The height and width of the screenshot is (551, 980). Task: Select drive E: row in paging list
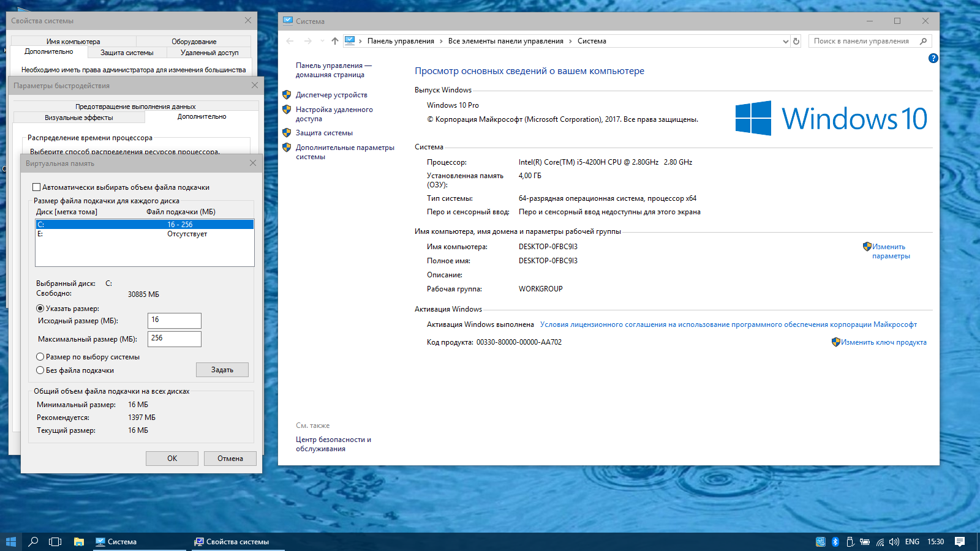pyautogui.click(x=145, y=234)
